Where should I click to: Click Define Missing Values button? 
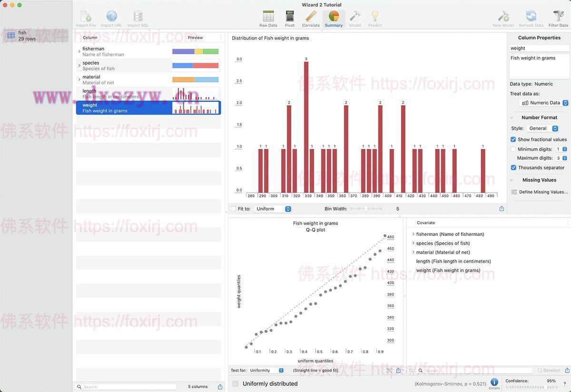click(x=539, y=192)
